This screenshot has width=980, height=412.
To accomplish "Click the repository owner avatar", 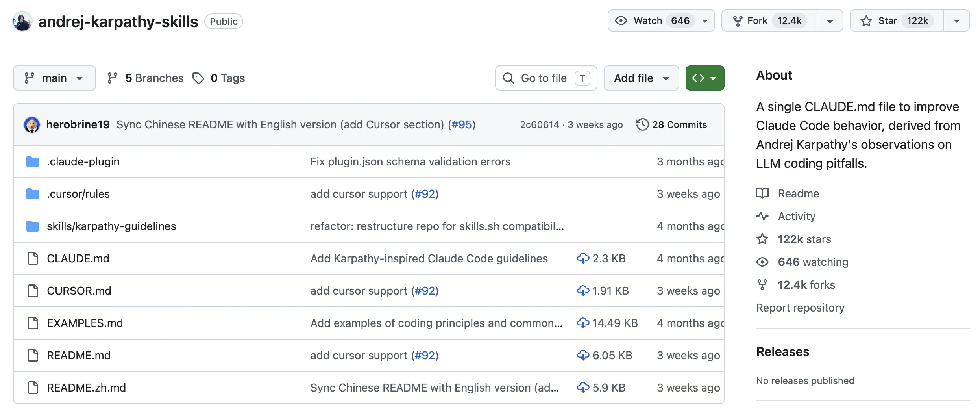I will coord(22,21).
